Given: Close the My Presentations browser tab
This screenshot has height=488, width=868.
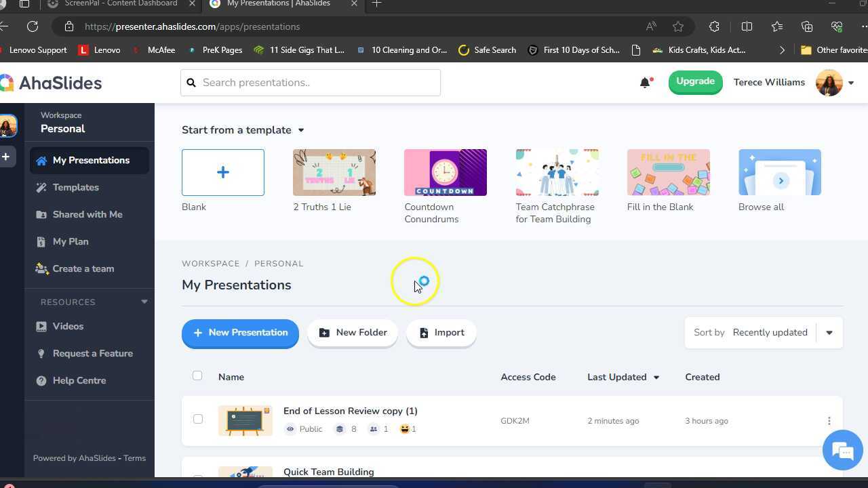Looking at the screenshot, I should click(354, 3).
